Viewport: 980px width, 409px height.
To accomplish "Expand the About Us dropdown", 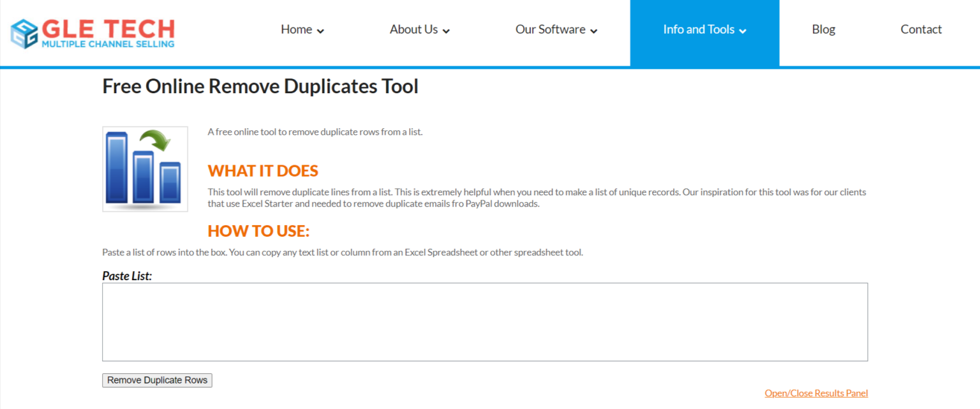I will 413,29.
